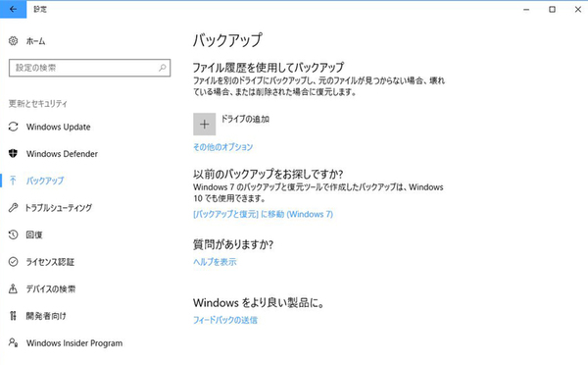
Task: Click the find device icon
Action: pyautogui.click(x=13, y=288)
